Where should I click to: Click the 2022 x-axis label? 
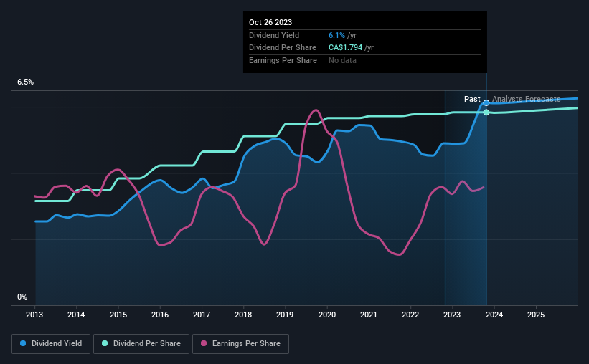click(x=410, y=315)
